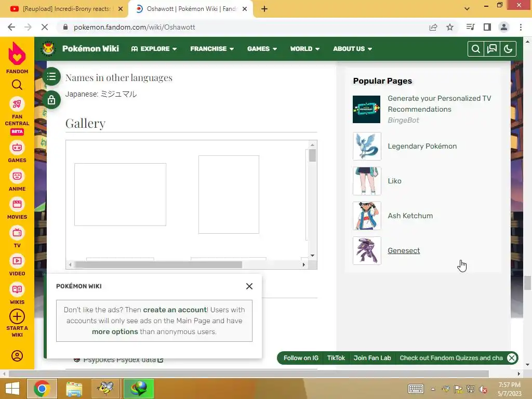The height and width of the screenshot is (399, 532).
Task: Open the Anime sidebar icon
Action: click(x=17, y=177)
